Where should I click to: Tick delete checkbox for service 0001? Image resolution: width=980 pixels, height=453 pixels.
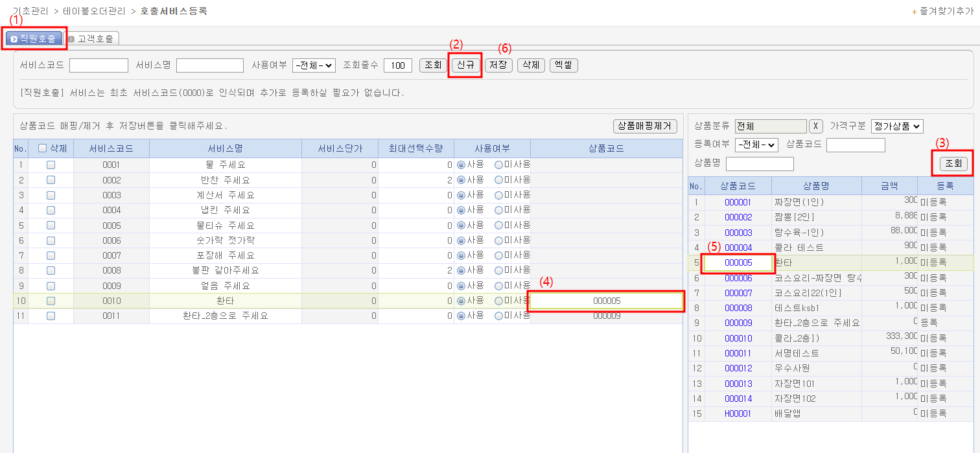tap(51, 165)
